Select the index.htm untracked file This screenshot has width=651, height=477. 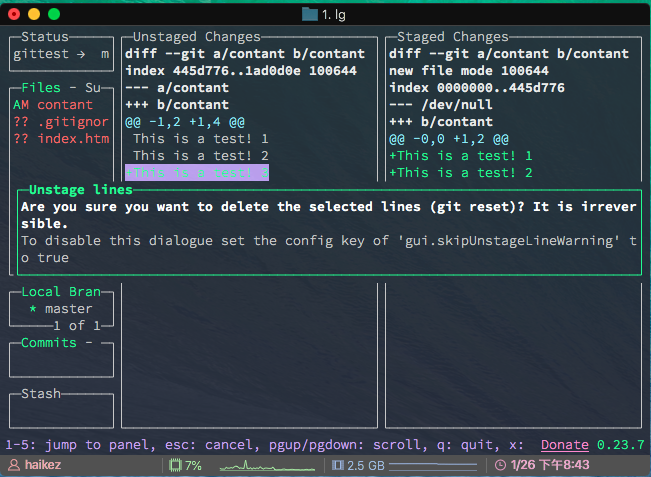tap(72, 139)
